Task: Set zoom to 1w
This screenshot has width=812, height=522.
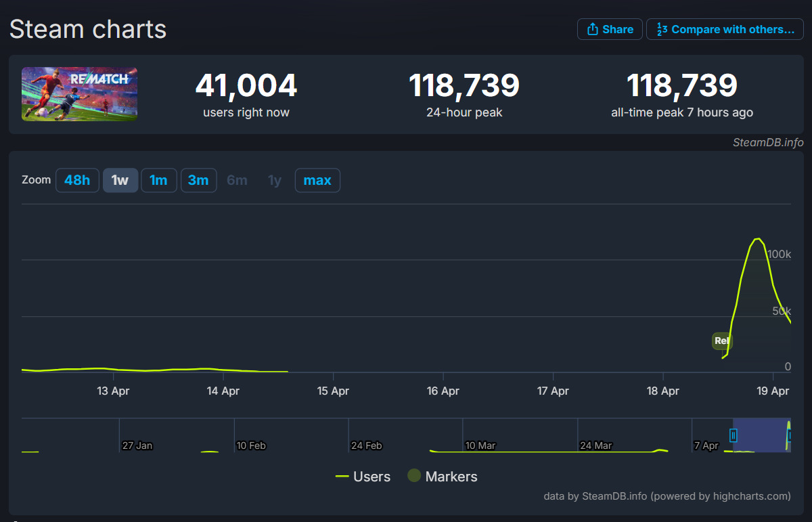Action: tap(120, 180)
